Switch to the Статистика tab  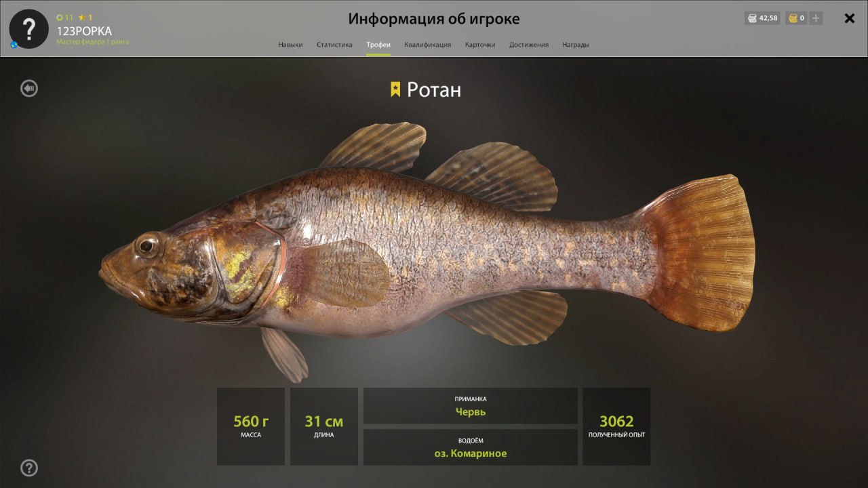pyautogui.click(x=334, y=45)
